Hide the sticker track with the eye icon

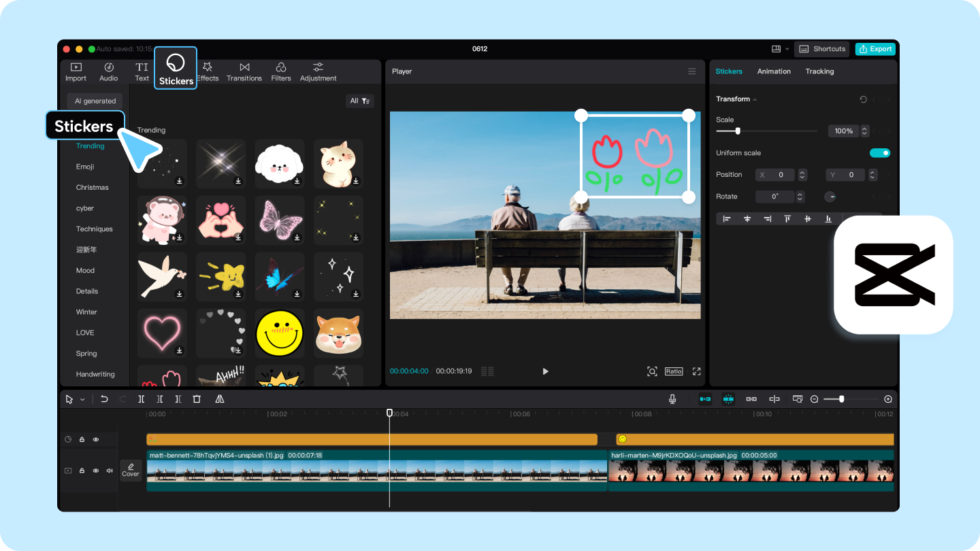tap(95, 439)
